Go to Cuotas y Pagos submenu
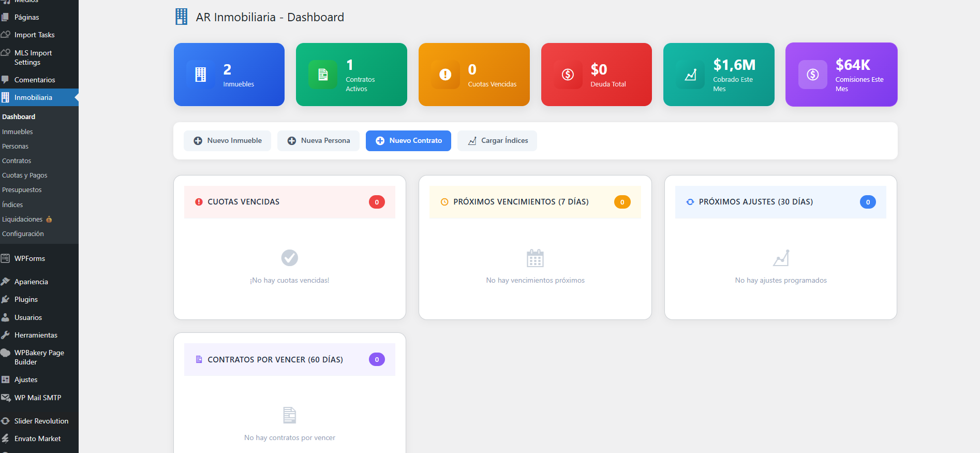The width and height of the screenshot is (980, 453). (25, 176)
